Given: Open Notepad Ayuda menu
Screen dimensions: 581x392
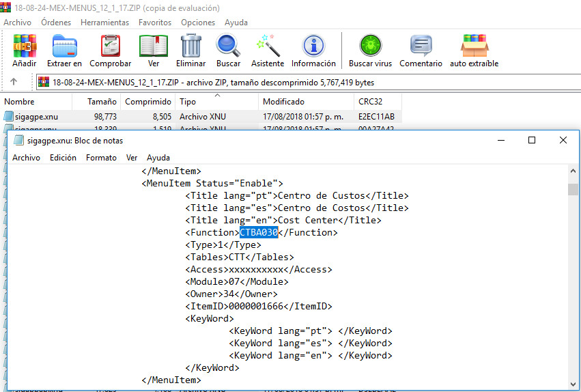Looking at the screenshot, I should [x=158, y=158].
